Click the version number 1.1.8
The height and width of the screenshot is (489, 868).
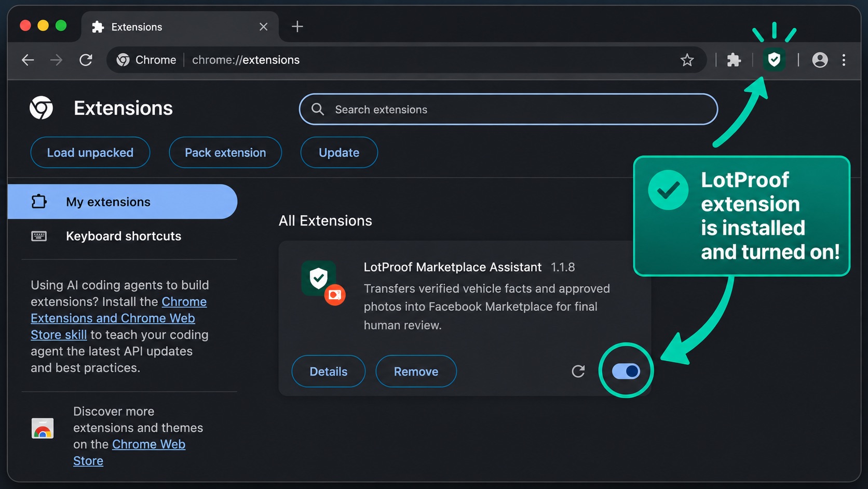coord(563,267)
